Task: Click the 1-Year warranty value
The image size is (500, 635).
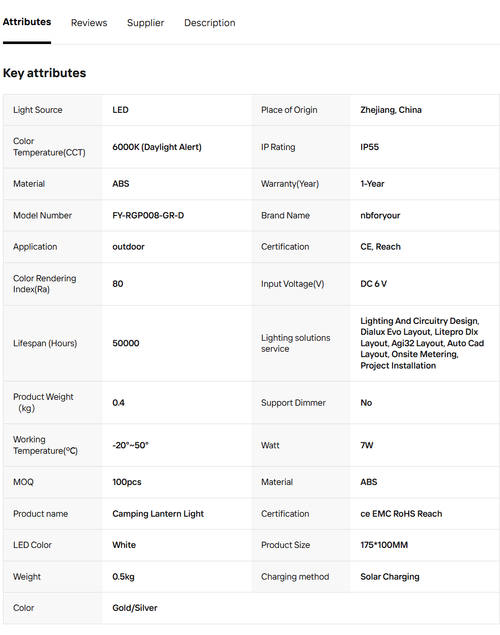Action: pyautogui.click(x=372, y=183)
